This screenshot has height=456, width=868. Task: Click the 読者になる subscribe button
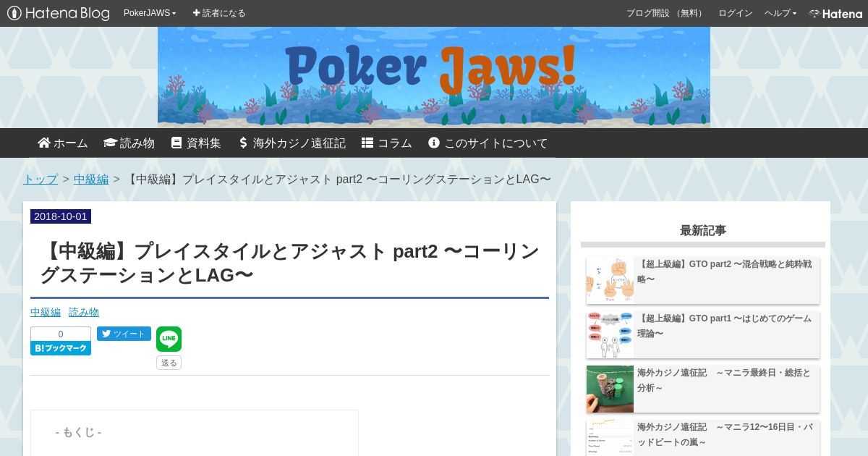coord(219,13)
